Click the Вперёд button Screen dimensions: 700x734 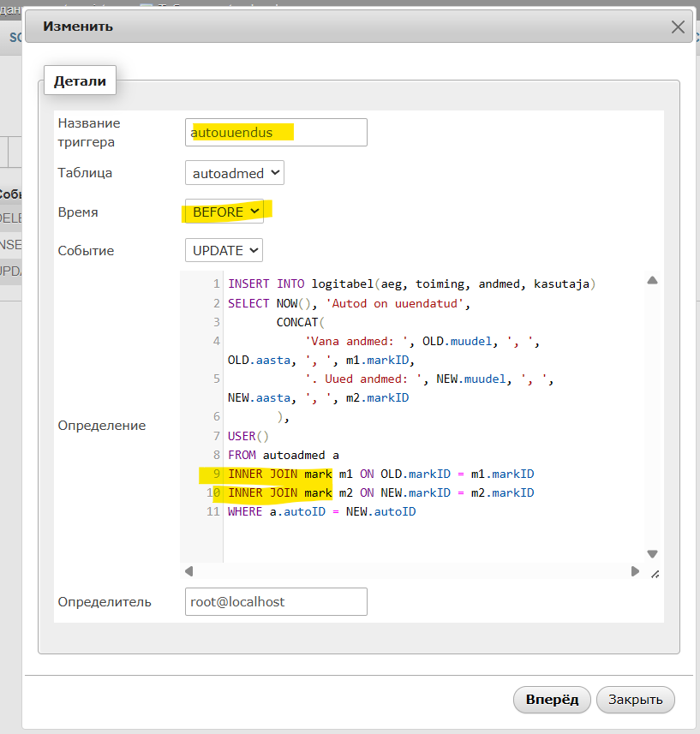(552, 700)
